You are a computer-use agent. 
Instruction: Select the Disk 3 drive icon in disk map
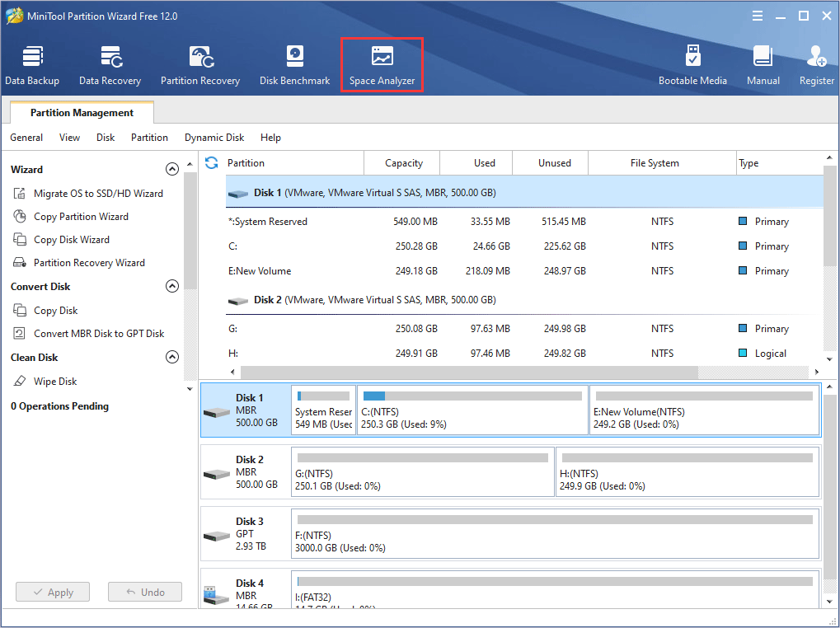(217, 536)
